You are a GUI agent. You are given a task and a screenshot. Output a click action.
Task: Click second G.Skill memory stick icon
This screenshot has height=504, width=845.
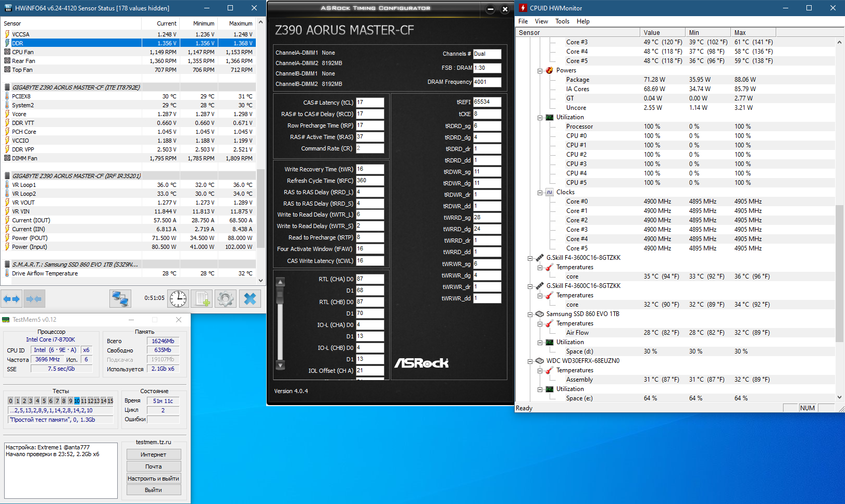540,286
